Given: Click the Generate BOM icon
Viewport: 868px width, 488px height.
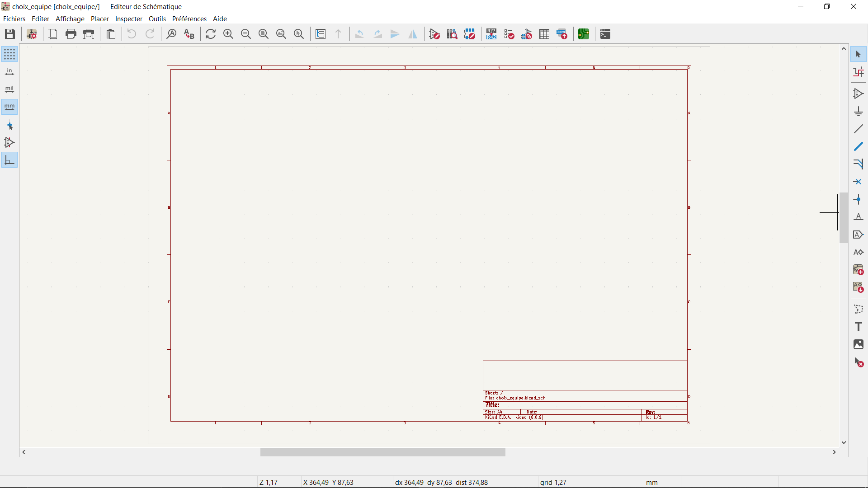Looking at the screenshot, I should [x=562, y=34].
